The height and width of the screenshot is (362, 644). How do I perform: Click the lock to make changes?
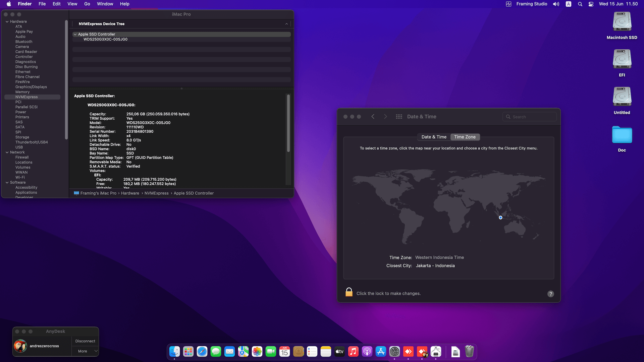point(349,292)
